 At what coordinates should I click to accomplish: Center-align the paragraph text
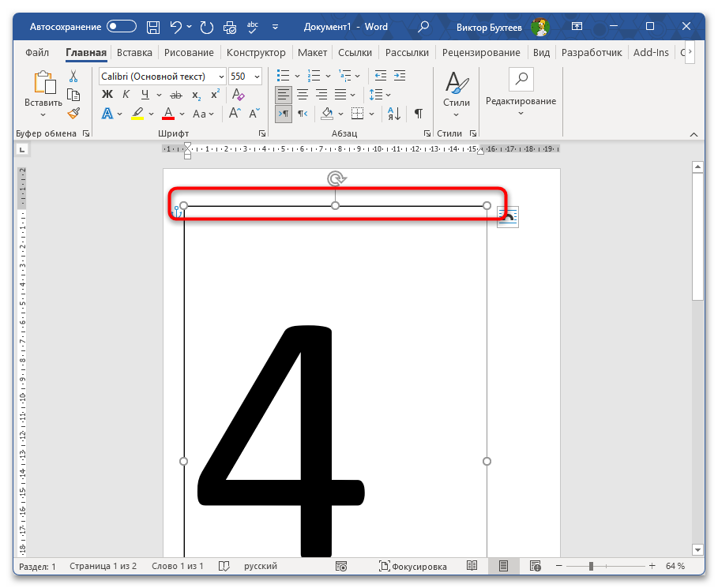click(x=302, y=95)
